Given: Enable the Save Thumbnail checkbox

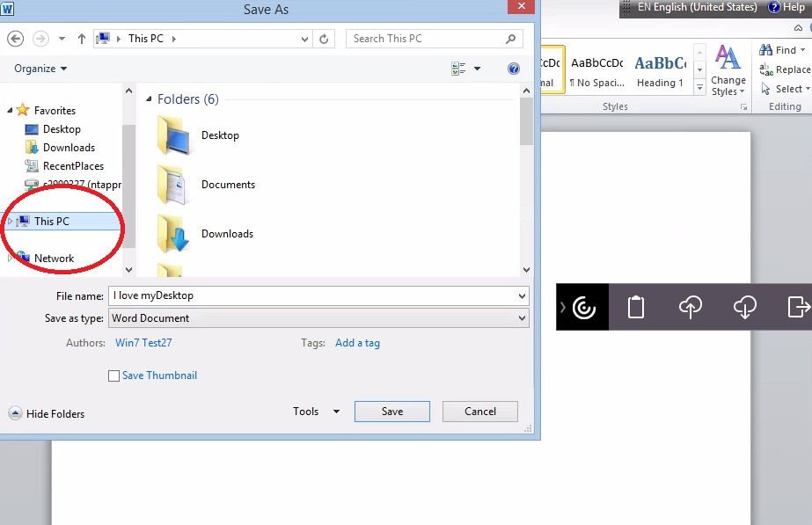Looking at the screenshot, I should (113, 376).
